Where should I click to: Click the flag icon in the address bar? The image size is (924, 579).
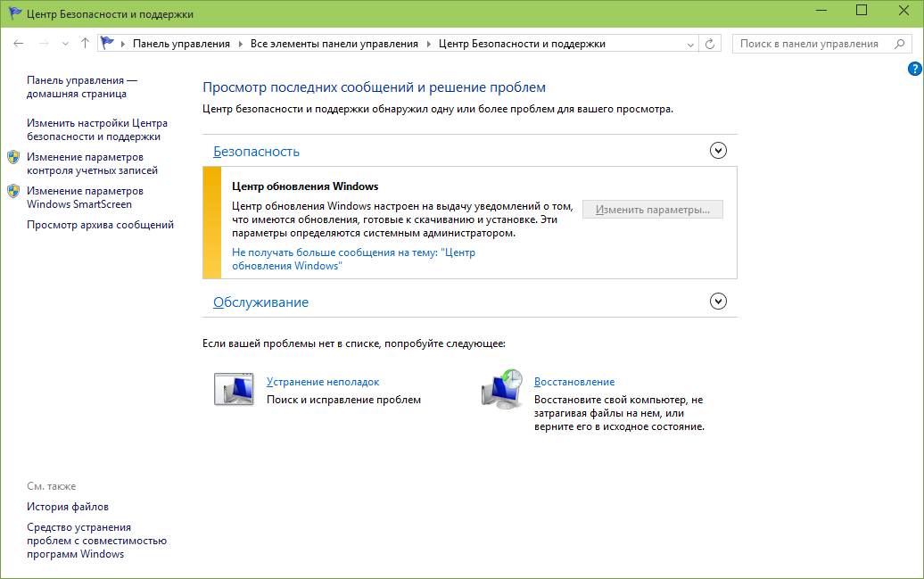click(107, 43)
